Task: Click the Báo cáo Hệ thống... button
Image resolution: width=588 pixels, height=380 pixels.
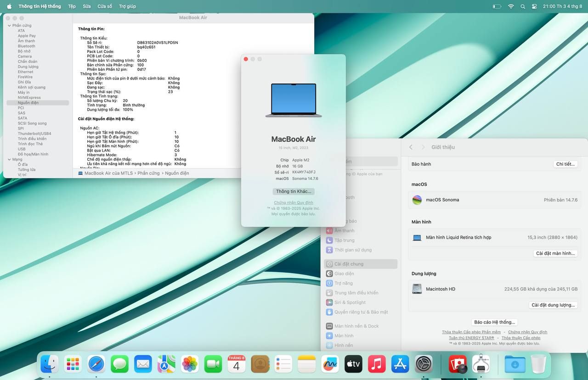Action: click(494, 322)
